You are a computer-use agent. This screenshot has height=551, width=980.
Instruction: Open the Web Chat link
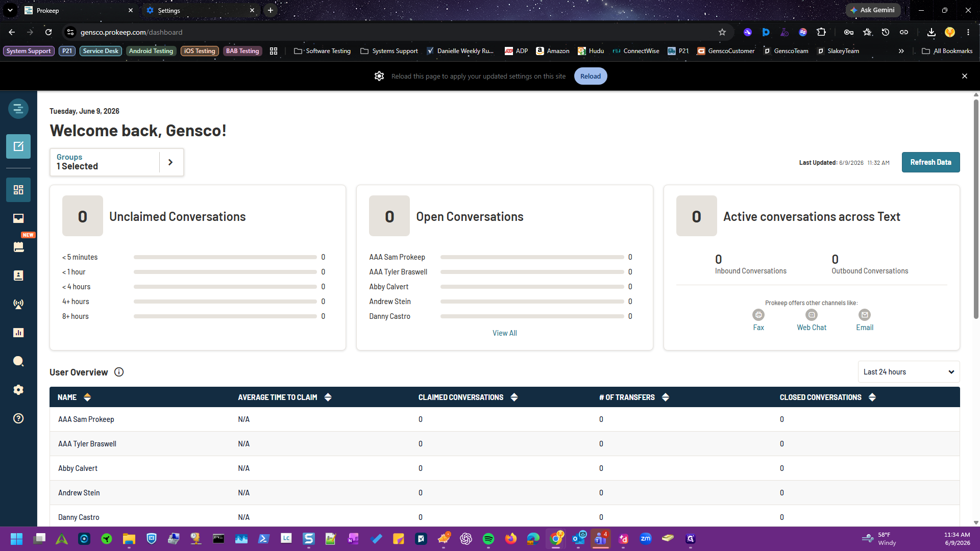click(x=812, y=328)
